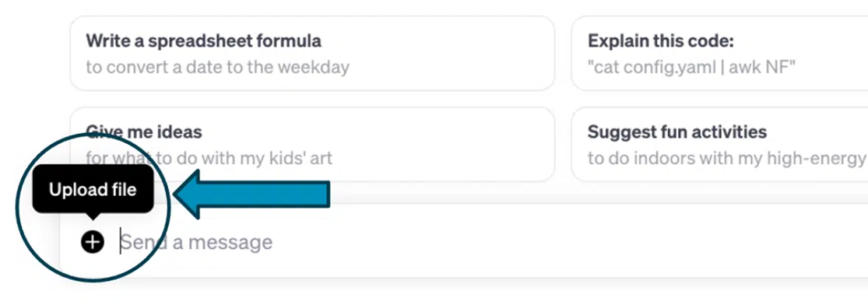Focus the Send a message field
868x305 pixels.
464,241
